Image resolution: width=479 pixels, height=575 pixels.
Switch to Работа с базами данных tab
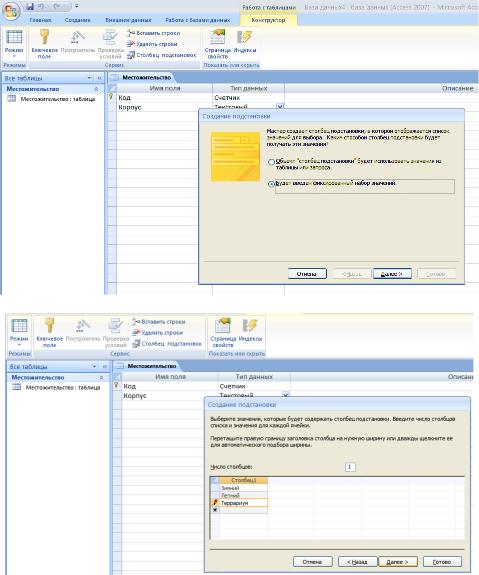(x=198, y=20)
